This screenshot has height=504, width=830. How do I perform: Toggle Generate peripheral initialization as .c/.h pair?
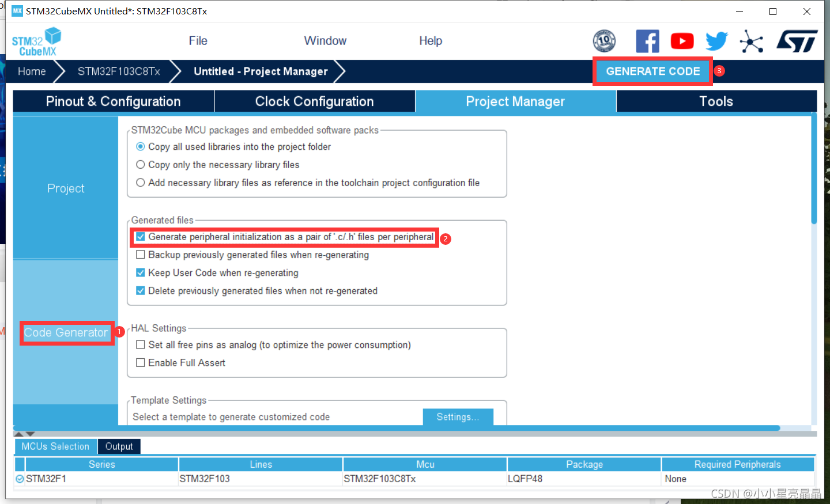click(140, 237)
